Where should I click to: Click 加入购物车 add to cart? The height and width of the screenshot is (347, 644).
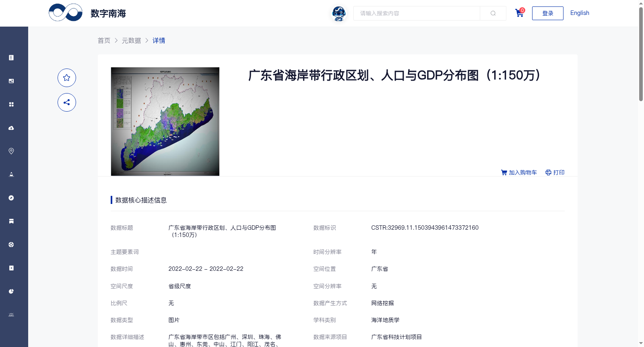point(519,172)
